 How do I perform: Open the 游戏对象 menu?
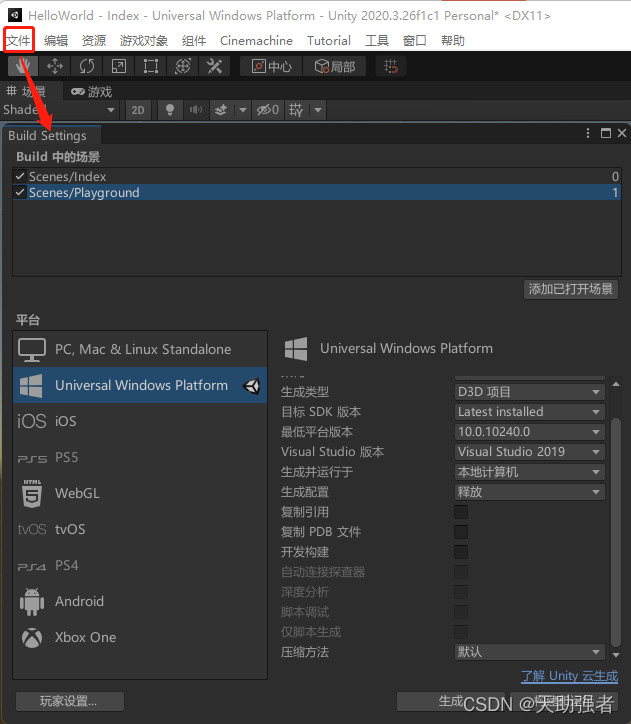(144, 41)
